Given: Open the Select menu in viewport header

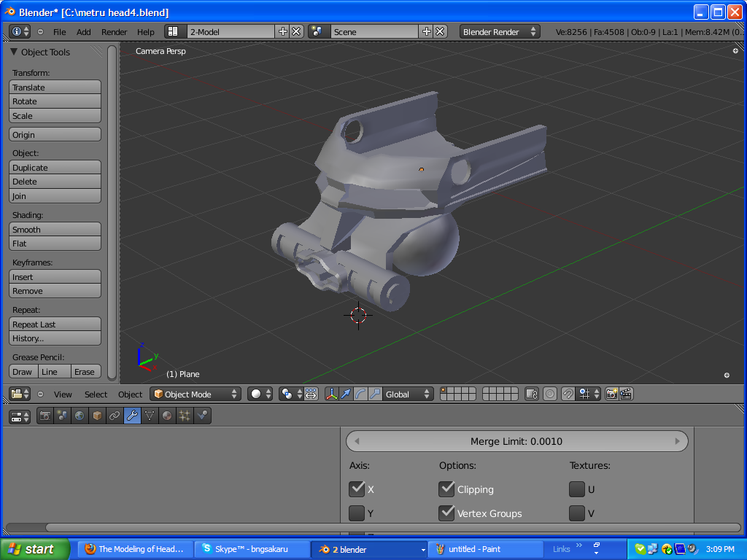Looking at the screenshot, I should (96, 394).
